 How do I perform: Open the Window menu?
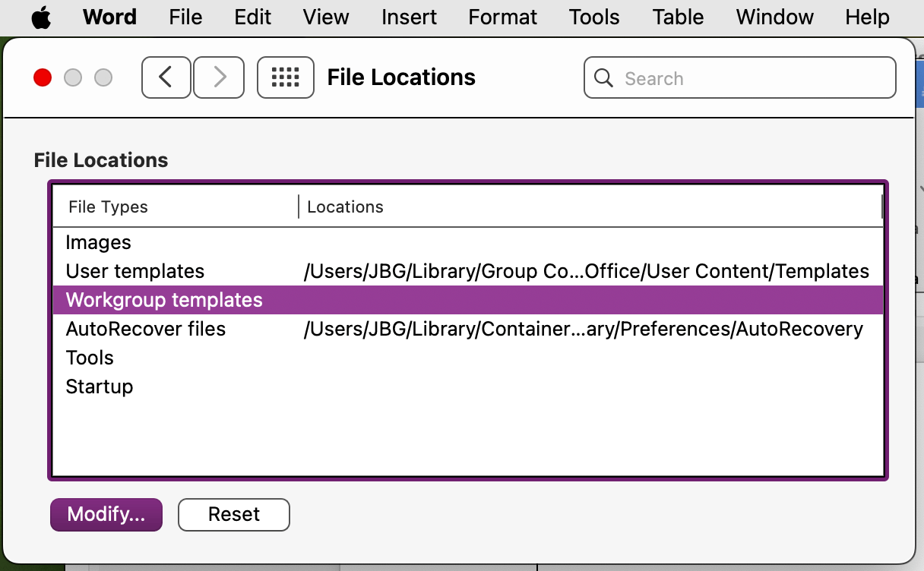(774, 17)
